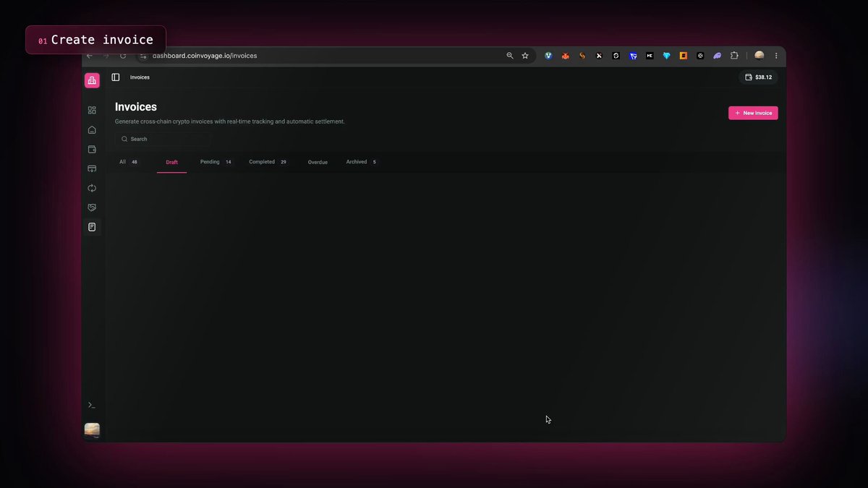Toggle the sidebar panel icon
Viewport: 868px width, 488px height.
(x=116, y=77)
